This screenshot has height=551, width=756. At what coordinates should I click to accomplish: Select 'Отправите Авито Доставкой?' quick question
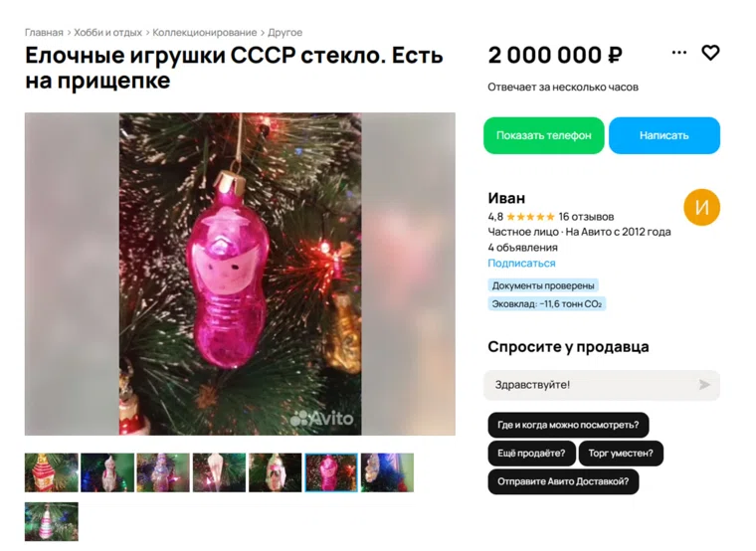click(563, 481)
